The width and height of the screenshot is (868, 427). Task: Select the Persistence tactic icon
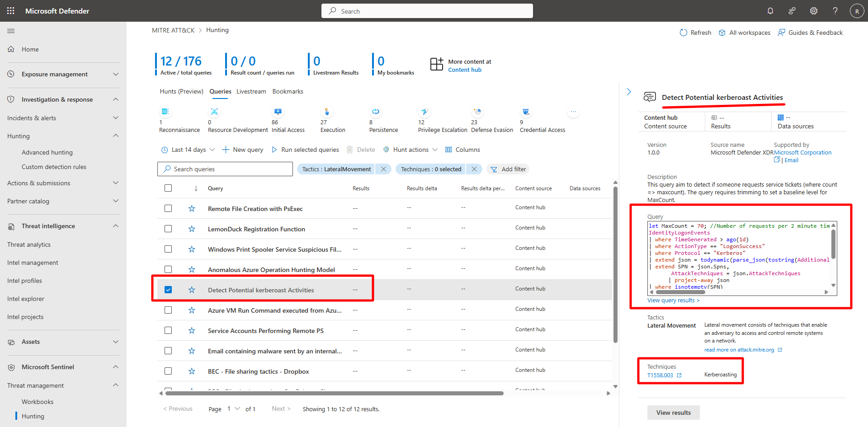pyautogui.click(x=376, y=112)
